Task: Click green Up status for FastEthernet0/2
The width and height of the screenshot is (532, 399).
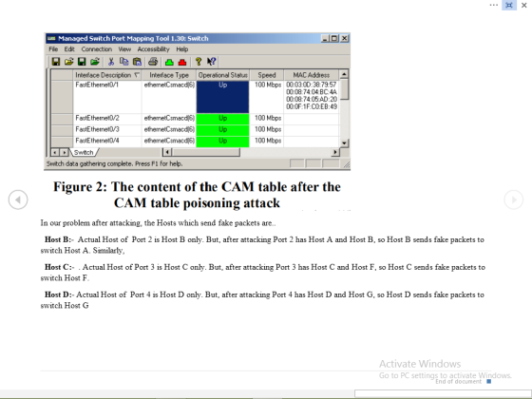Action: coord(222,119)
